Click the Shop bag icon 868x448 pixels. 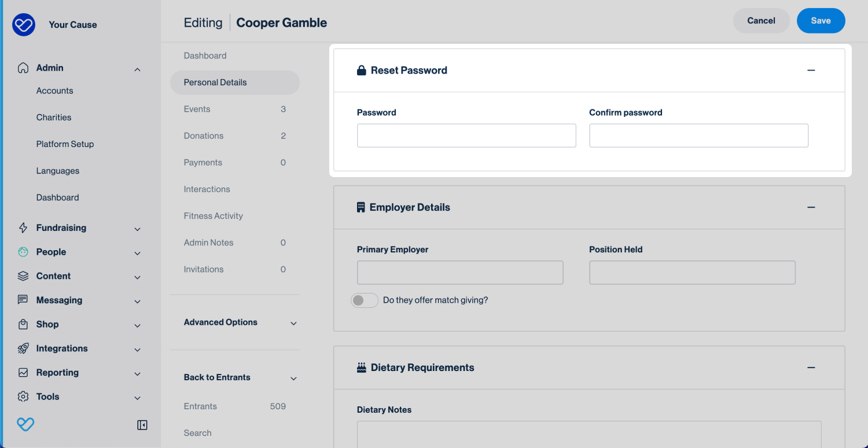click(23, 325)
